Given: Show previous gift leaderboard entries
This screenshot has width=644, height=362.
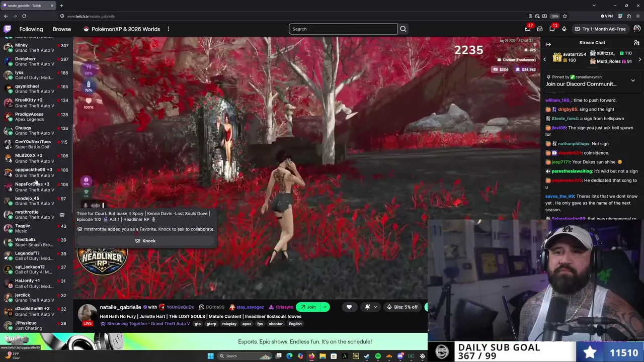Looking at the screenshot, I should [544, 60].
